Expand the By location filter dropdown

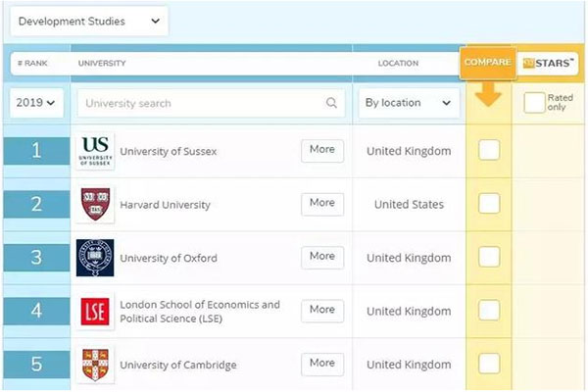pyautogui.click(x=408, y=103)
